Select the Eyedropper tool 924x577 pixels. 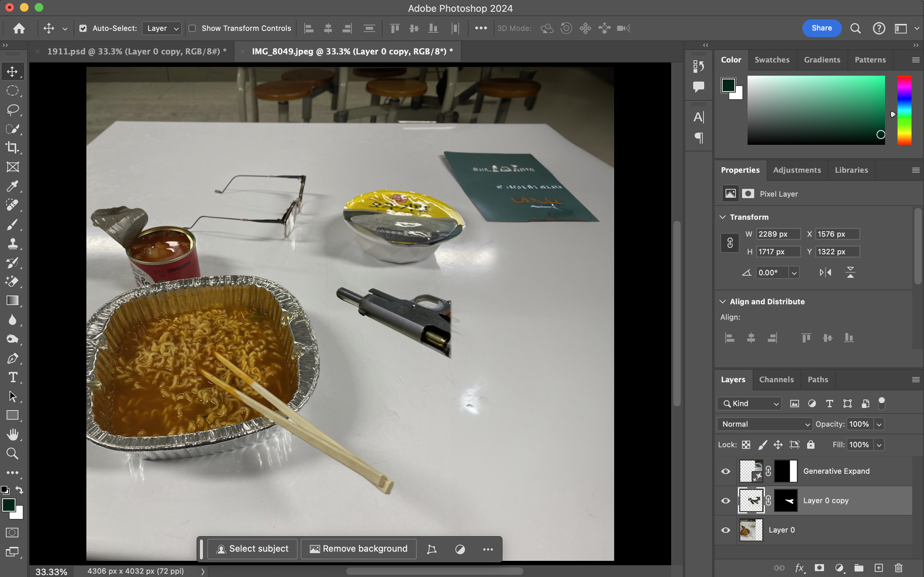pos(12,186)
